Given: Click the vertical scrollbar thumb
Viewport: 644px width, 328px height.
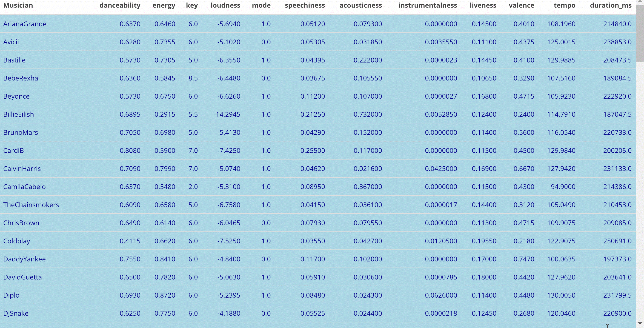Looking at the screenshot, I should 640,32.
